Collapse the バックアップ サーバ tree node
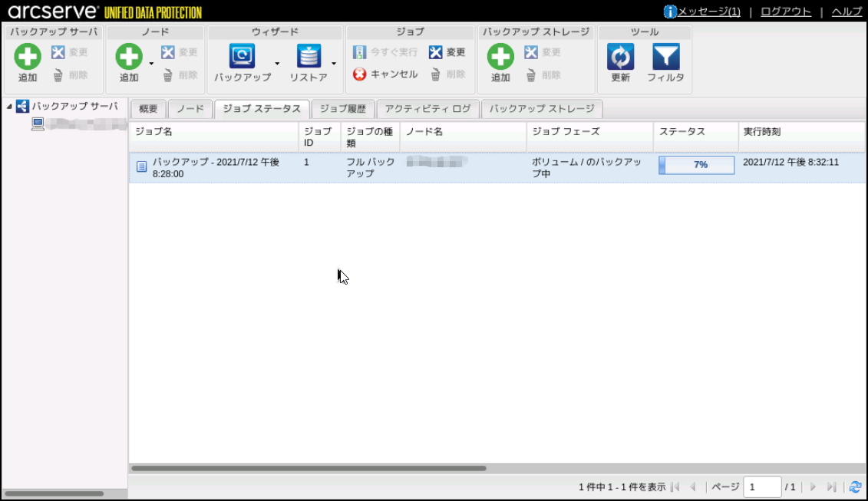868x501 pixels. pyautogui.click(x=9, y=107)
